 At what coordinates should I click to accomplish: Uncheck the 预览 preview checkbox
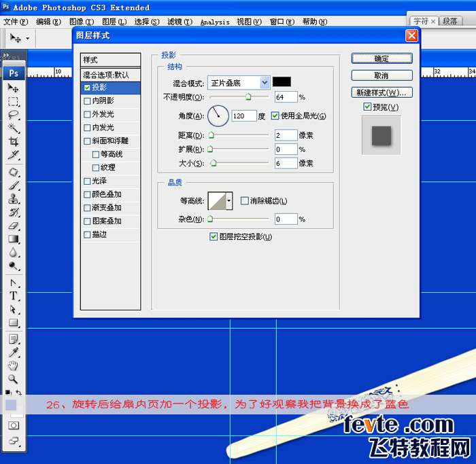click(367, 107)
